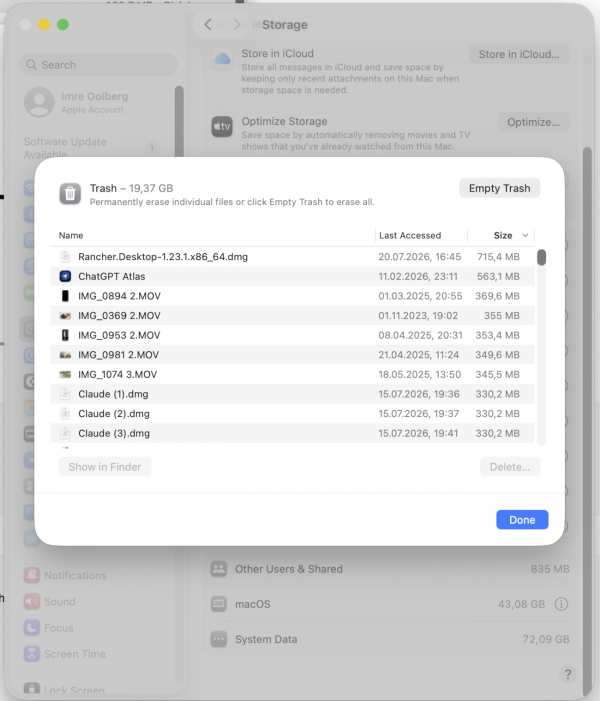The width and height of the screenshot is (600, 701).
Task: Click the IMG_0981 2.MOV video thumbnail
Action: tap(65, 355)
